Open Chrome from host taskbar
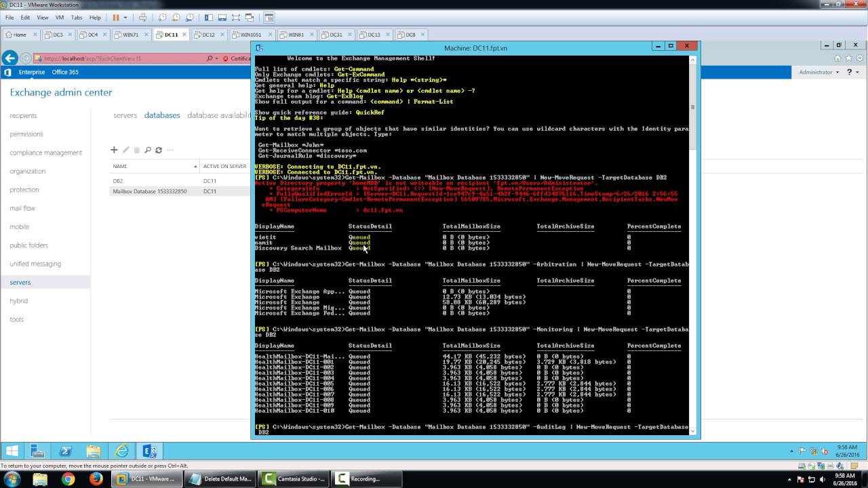This screenshot has width=868, height=488. [68, 479]
